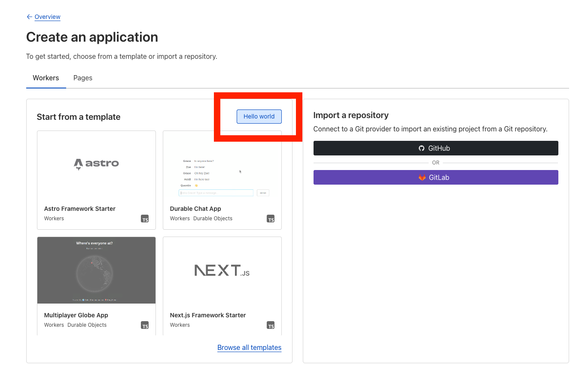Switch to the Workers tab
Viewport: 588px width, 389px height.
[x=46, y=78]
